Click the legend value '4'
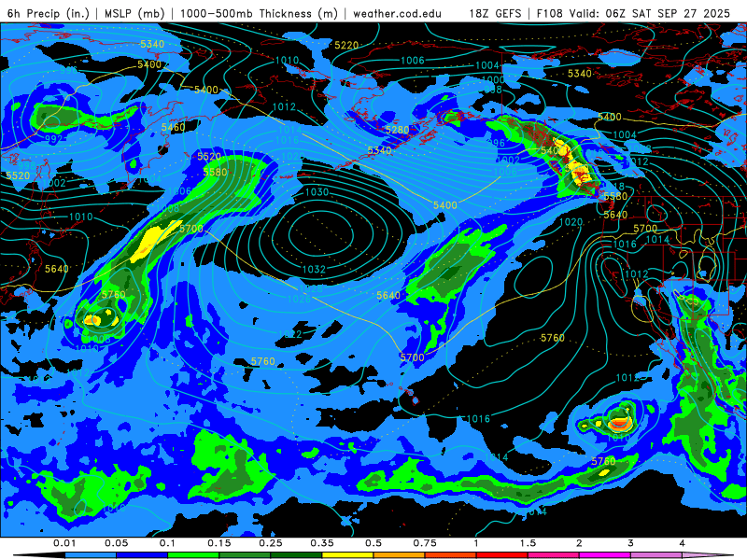This screenshot has height=560, width=747. [x=683, y=543]
